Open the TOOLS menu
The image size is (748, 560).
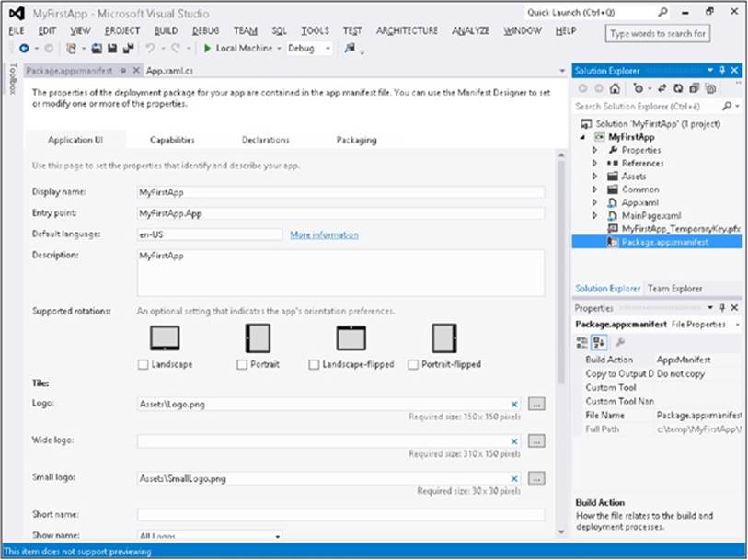click(315, 31)
